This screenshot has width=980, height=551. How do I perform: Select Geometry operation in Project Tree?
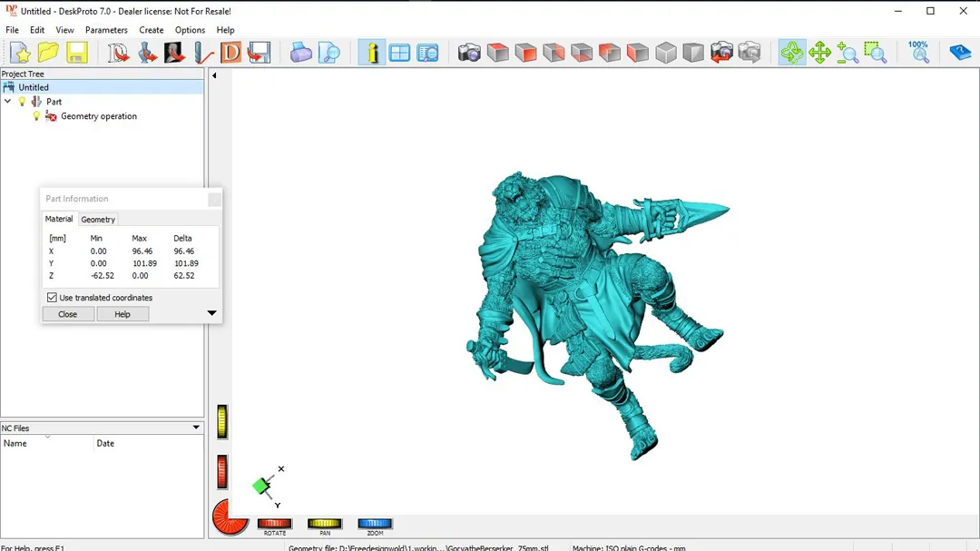point(99,116)
